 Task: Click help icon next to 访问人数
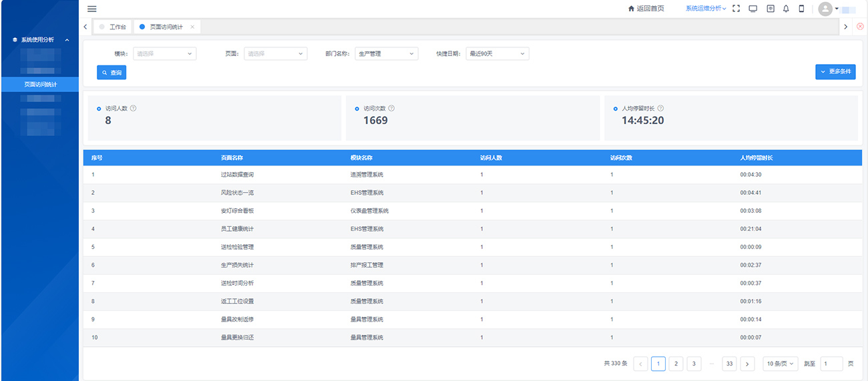click(134, 108)
